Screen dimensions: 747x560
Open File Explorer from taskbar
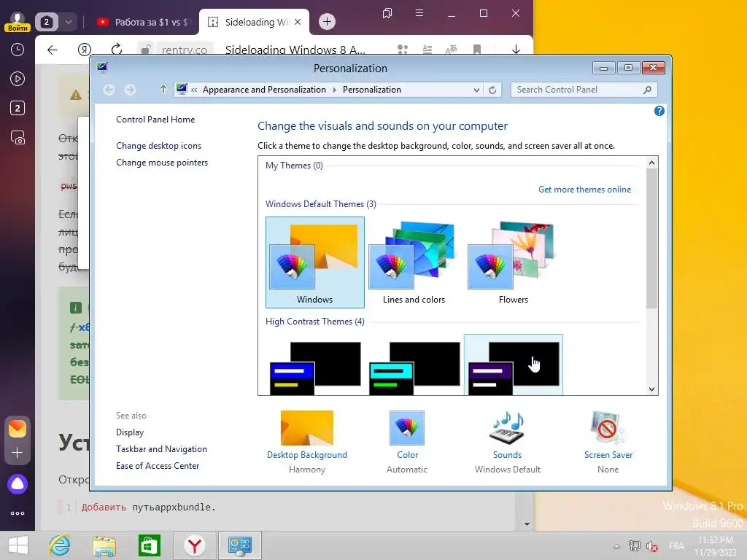click(x=104, y=545)
